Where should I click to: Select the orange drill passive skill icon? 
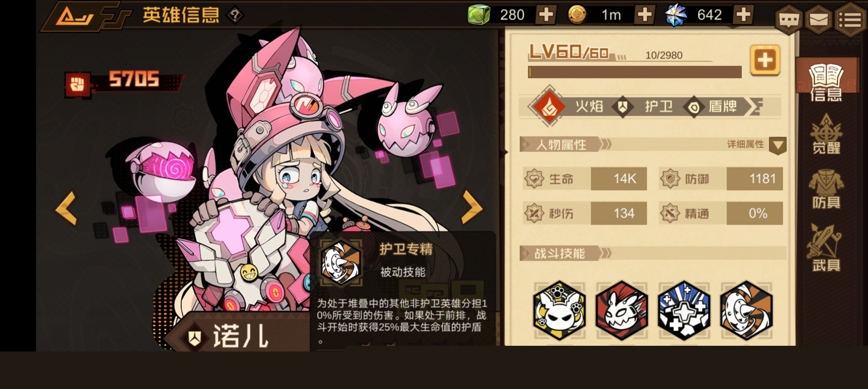point(746,310)
